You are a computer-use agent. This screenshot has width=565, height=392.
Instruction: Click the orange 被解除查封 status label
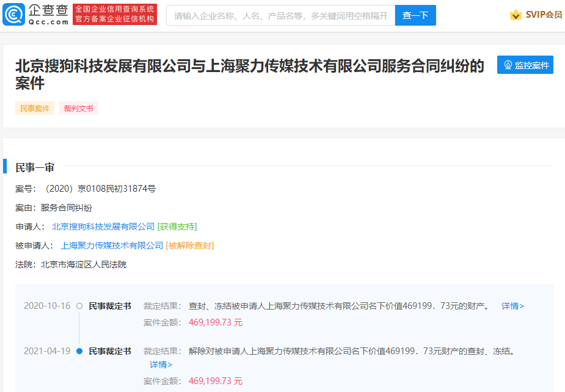[x=190, y=245]
